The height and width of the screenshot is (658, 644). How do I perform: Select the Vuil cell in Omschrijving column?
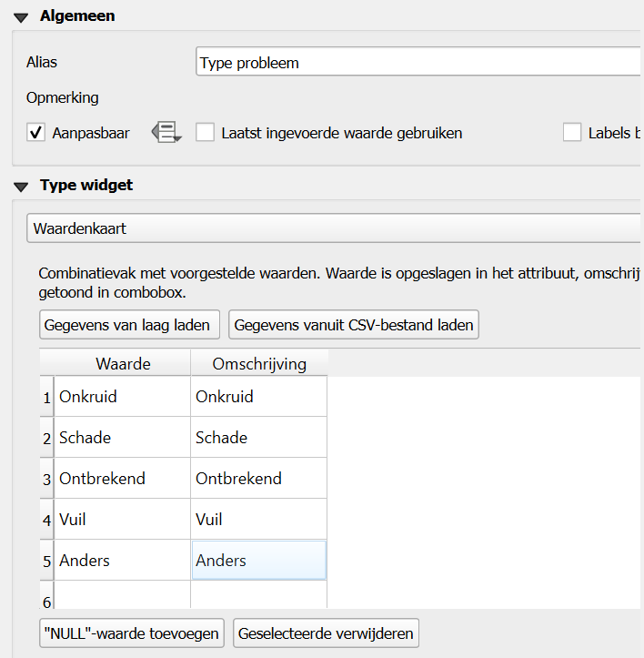tap(258, 520)
